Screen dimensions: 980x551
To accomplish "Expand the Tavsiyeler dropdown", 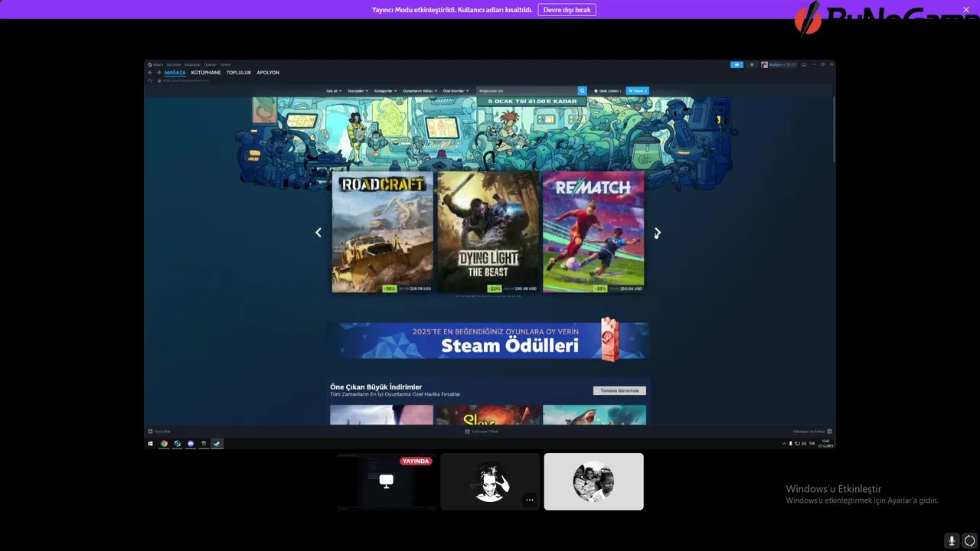I will (358, 90).
